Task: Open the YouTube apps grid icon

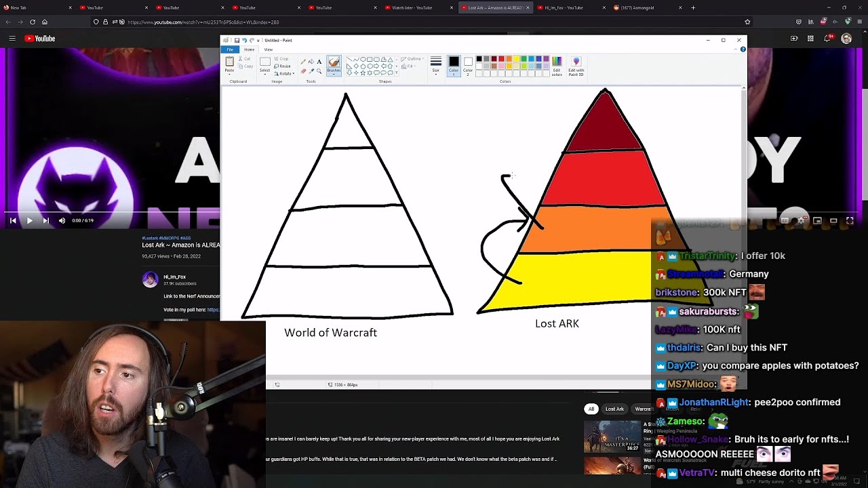Action: [x=810, y=39]
